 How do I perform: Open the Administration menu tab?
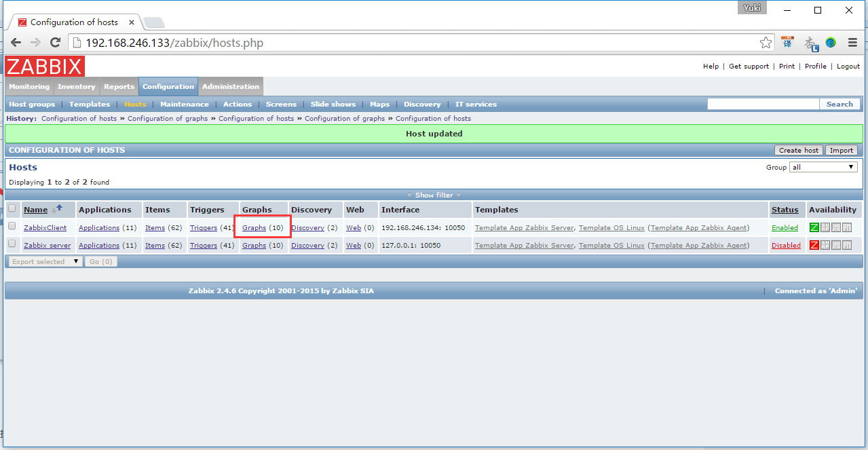[x=231, y=87]
